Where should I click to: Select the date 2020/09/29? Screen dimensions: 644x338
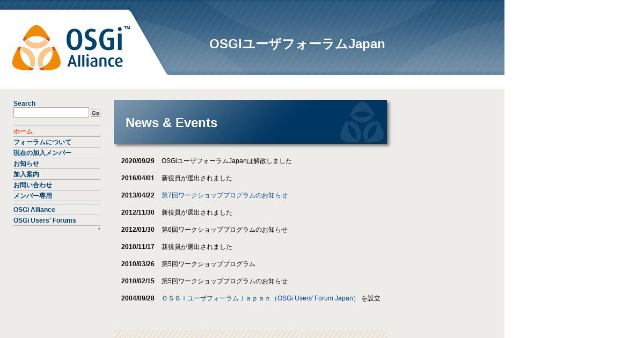138,161
